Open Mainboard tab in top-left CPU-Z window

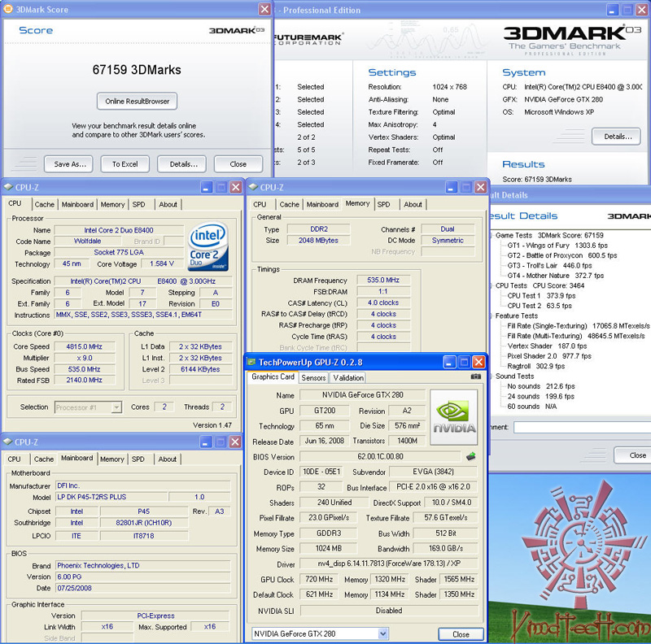(x=77, y=205)
